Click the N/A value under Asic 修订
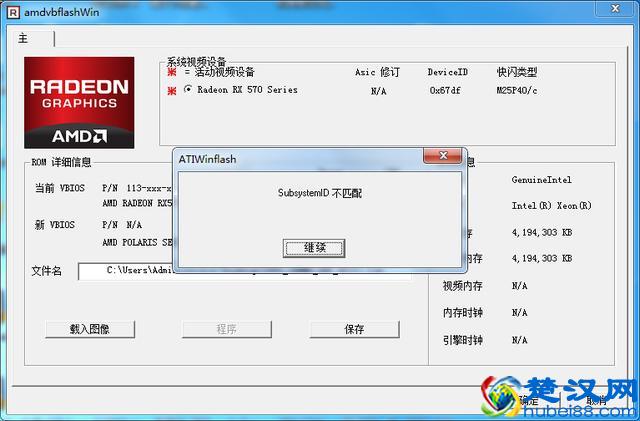 379,91
